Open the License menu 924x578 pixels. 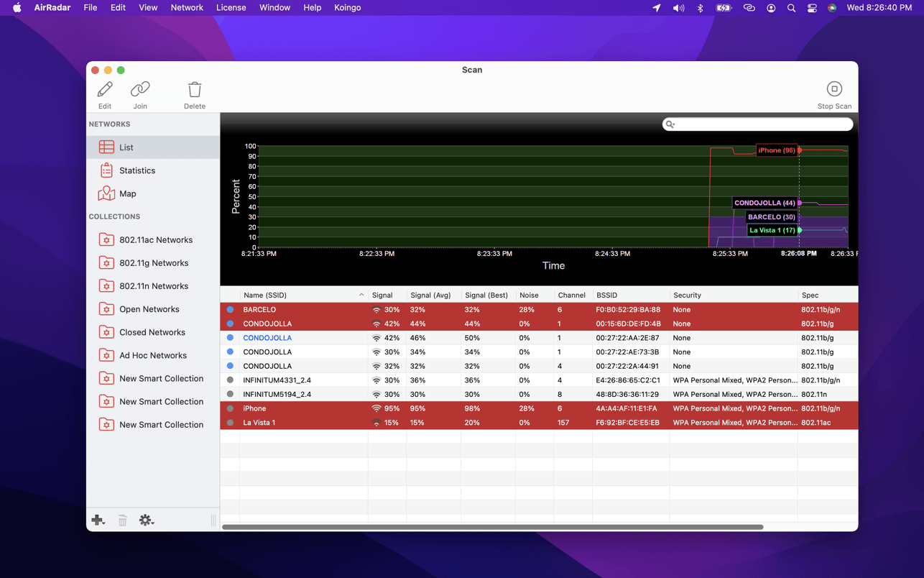231,8
